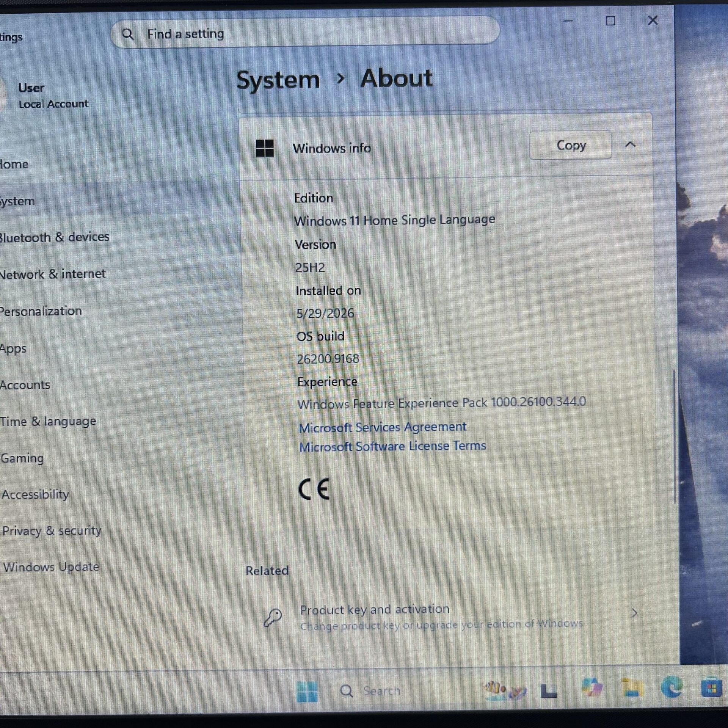Click the "Related" heading
This screenshot has height=728, width=728.
[267, 571]
